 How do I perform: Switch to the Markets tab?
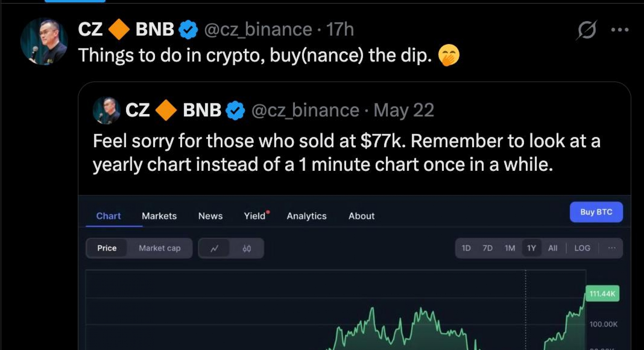(159, 216)
